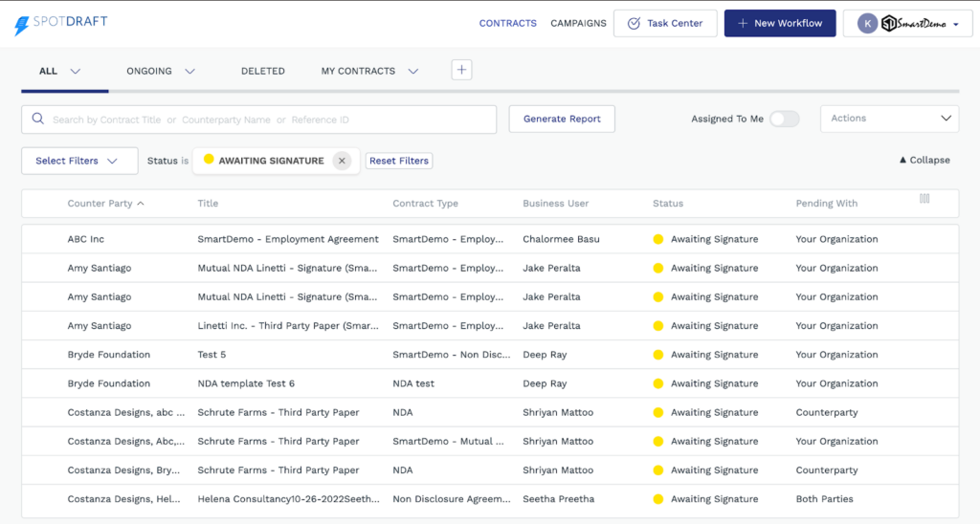Click Deep Ray in Test 5 row

(x=545, y=355)
